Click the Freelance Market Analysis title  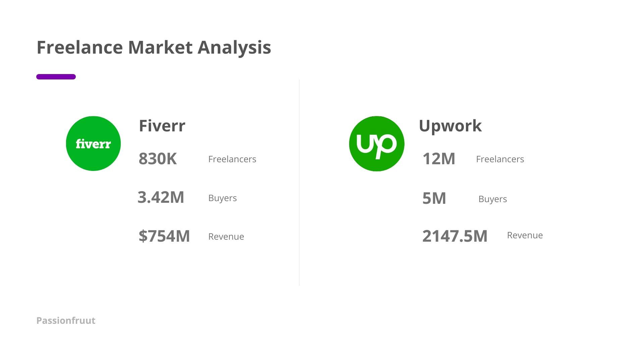pos(154,47)
